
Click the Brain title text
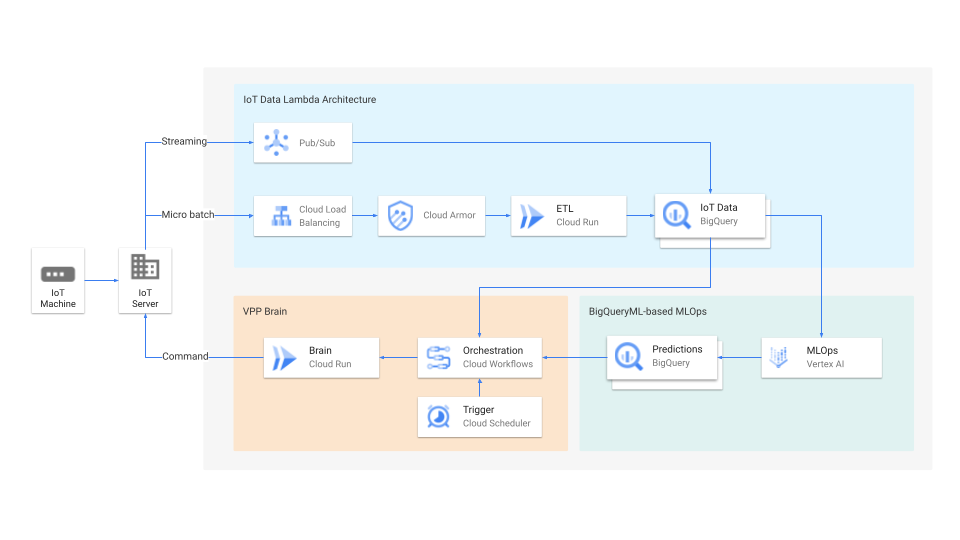pyautogui.click(x=320, y=350)
